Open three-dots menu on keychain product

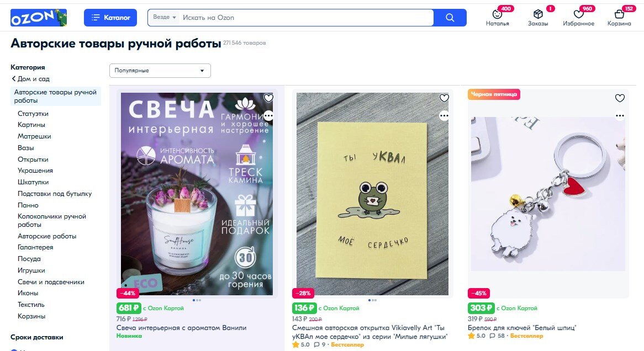coord(620,116)
